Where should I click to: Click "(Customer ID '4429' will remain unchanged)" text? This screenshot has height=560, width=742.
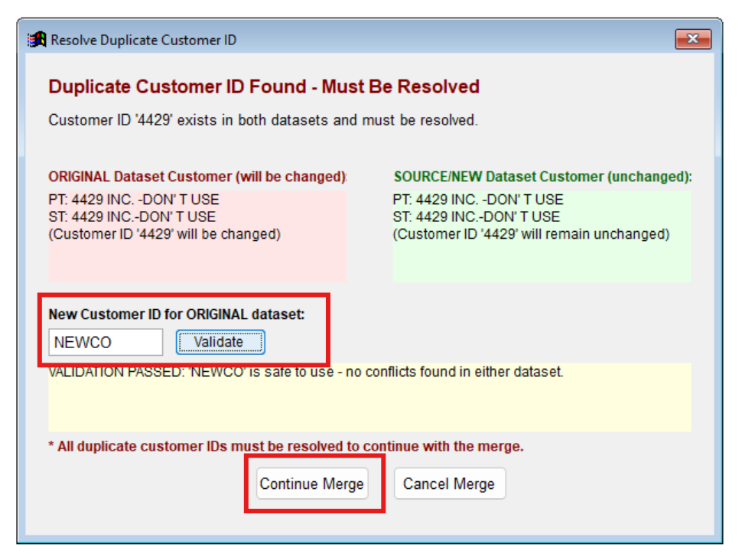tap(531, 234)
